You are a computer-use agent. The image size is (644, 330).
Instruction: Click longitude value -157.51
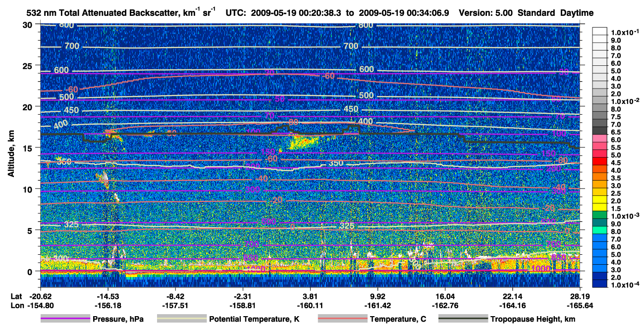[x=175, y=305]
